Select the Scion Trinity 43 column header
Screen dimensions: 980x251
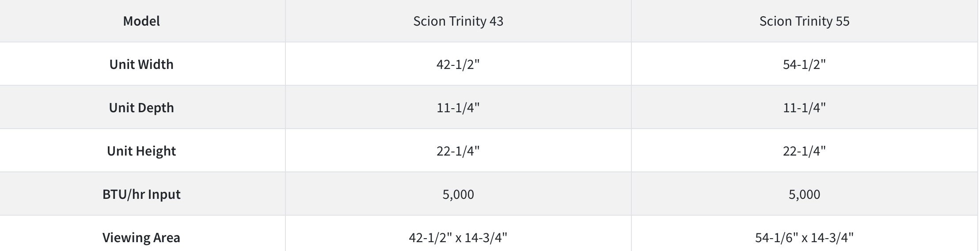[458, 21]
